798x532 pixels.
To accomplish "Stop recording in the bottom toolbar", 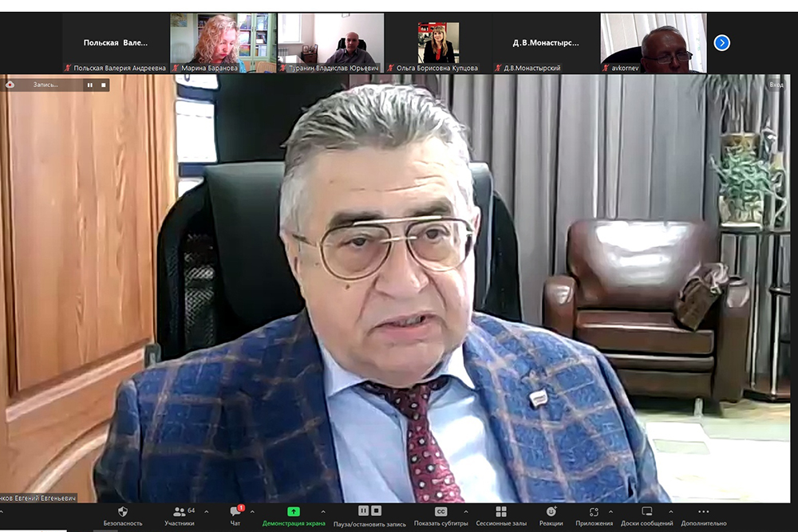I will pos(377,510).
